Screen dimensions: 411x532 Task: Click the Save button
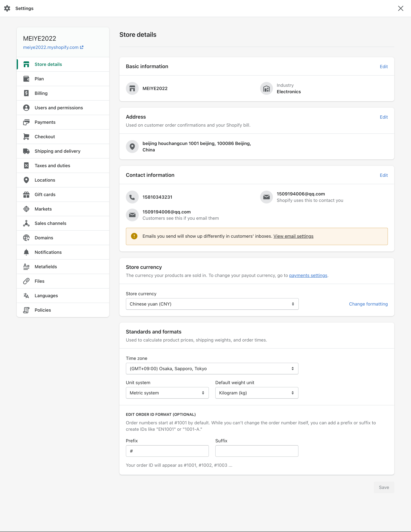384,487
